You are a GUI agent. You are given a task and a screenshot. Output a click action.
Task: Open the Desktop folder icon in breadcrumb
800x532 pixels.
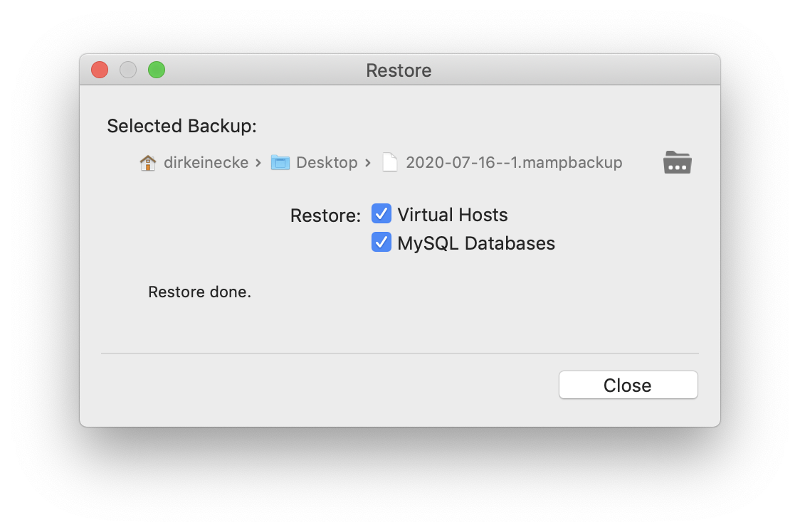click(x=280, y=162)
